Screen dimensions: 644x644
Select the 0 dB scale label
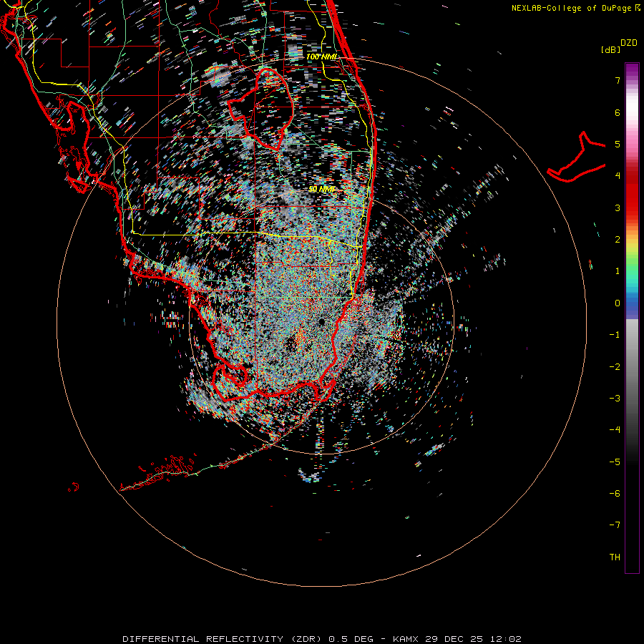tap(618, 303)
